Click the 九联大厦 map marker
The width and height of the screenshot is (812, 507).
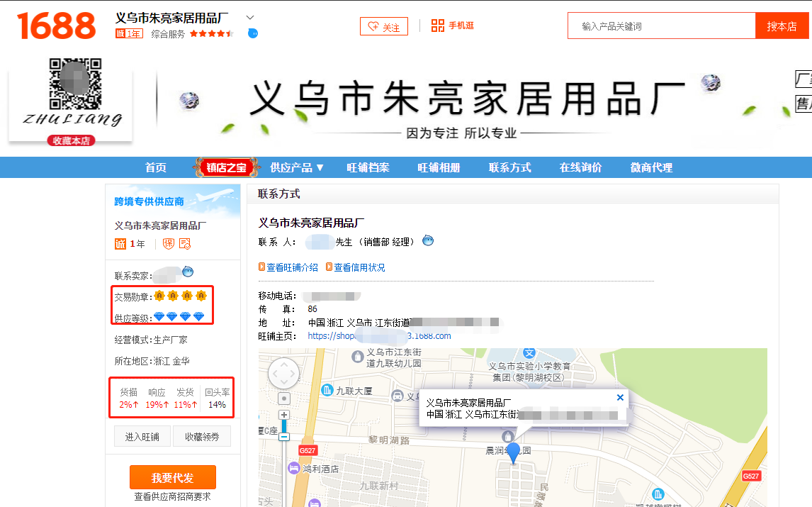pyautogui.click(x=327, y=390)
